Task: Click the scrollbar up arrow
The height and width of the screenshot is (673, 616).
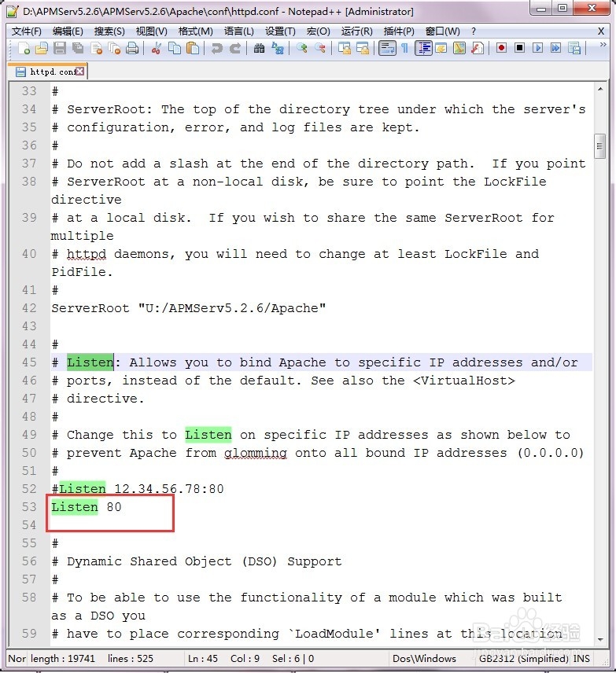Action: click(600, 90)
